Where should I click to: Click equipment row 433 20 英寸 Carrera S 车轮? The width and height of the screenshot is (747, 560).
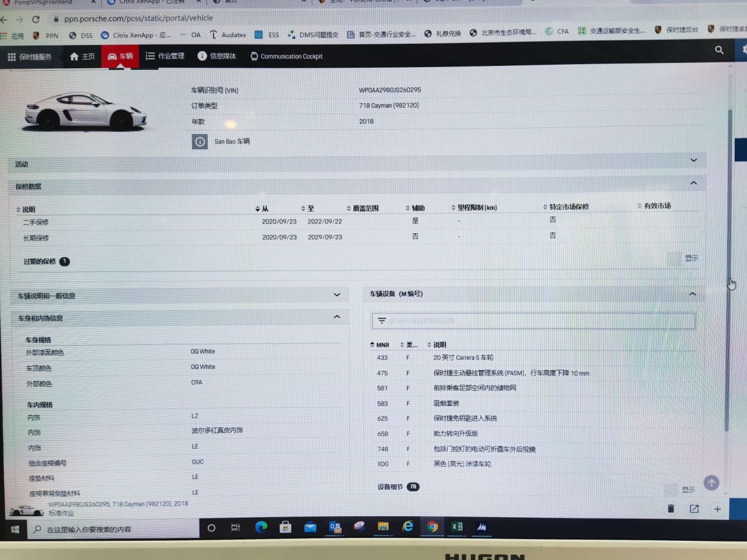coord(532,358)
